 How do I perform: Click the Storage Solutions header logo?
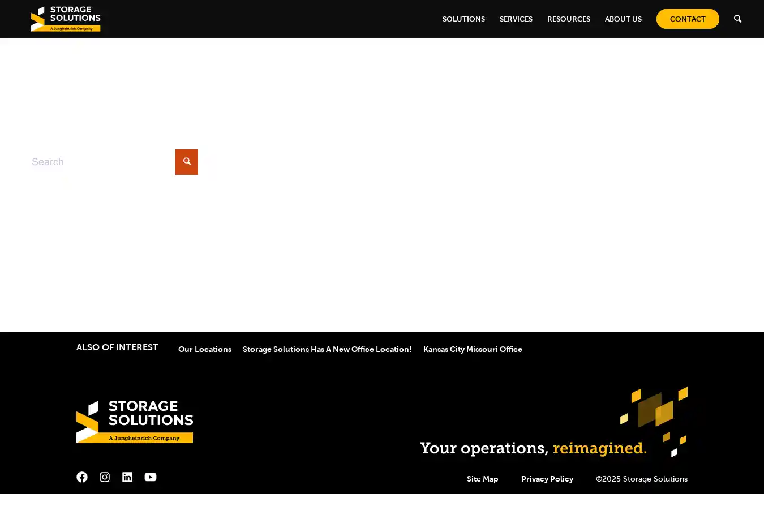pyautogui.click(x=66, y=19)
